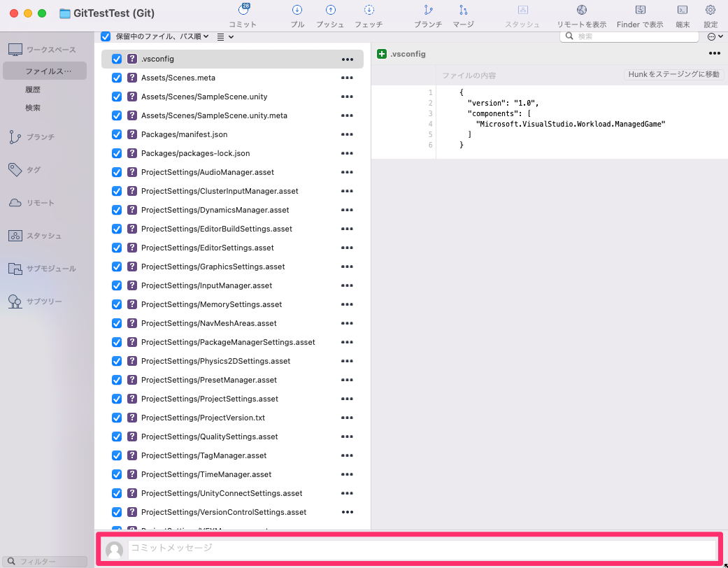
Task: Open the three-dot menu for Assets/Scenes.meta
Action: [347, 78]
